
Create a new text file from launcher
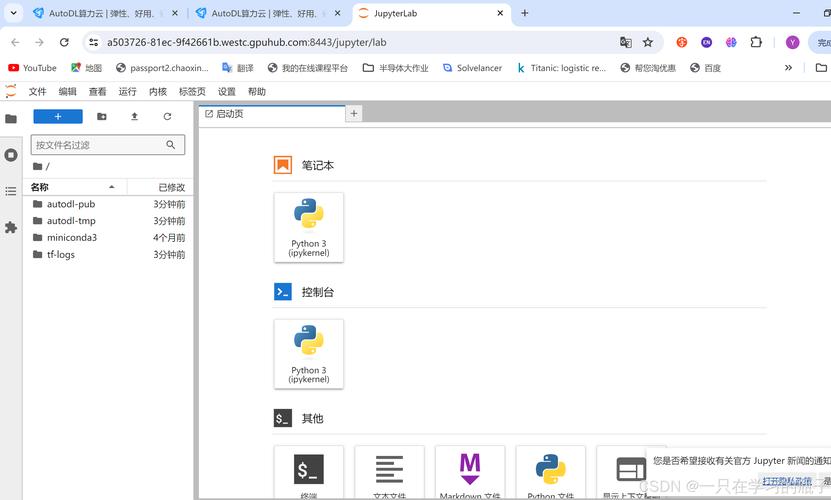[390, 472]
